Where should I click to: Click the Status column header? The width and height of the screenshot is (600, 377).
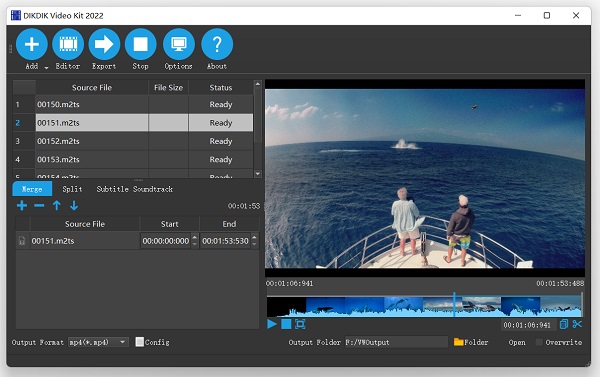tap(221, 88)
